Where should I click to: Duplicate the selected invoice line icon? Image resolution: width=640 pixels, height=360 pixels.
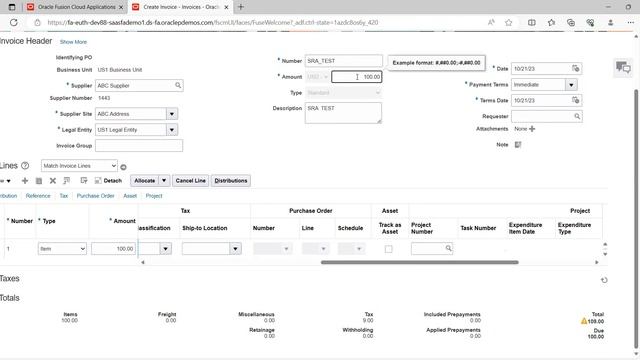click(39, 180)
